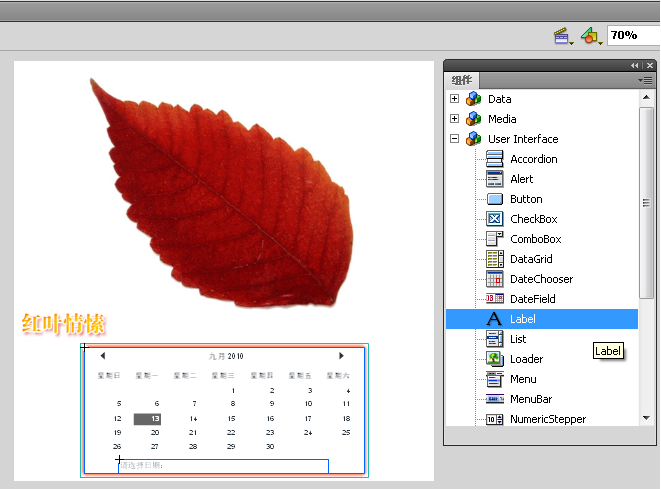
Task: Select the NumericStepper component icon
Action: click(x=494, y=419)
